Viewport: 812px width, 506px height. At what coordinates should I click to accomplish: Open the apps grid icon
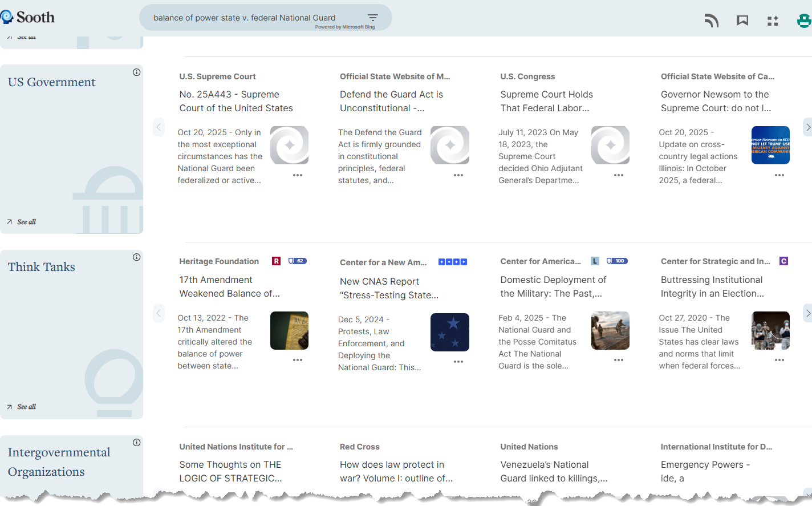[x=773, y=21]
